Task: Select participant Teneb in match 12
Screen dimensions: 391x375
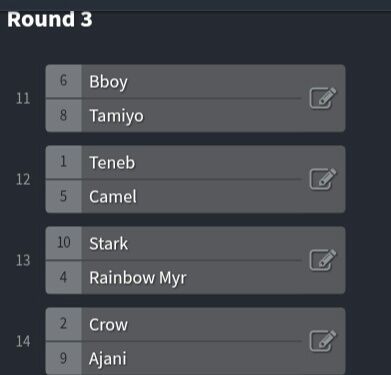Action: [112, 163]
